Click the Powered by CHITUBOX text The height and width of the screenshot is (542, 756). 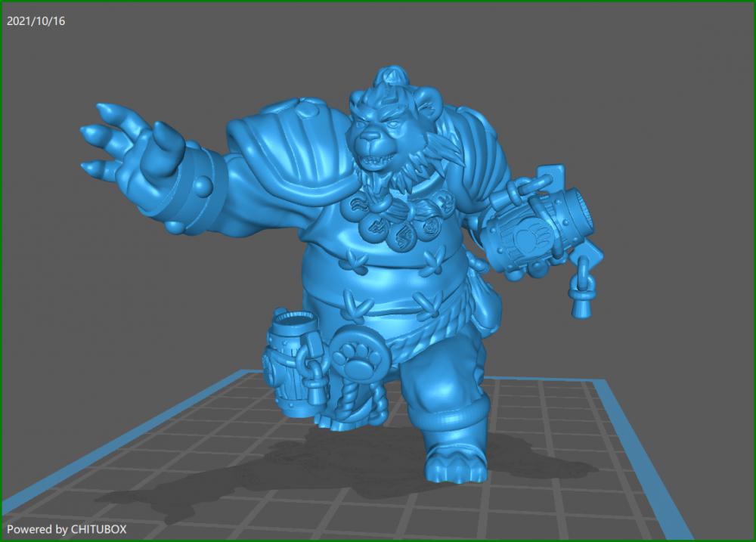pos(67,529)
